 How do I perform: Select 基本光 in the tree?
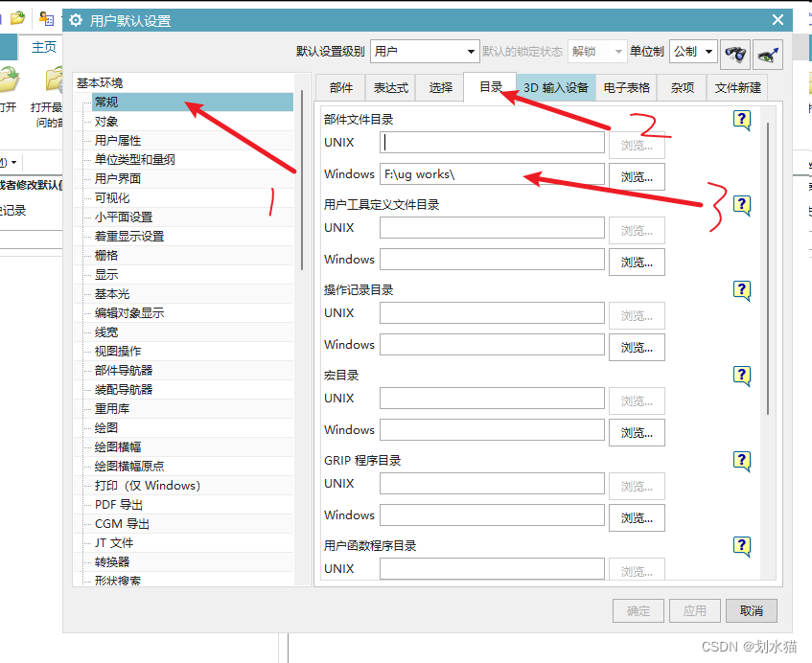[x=112, y=294]
